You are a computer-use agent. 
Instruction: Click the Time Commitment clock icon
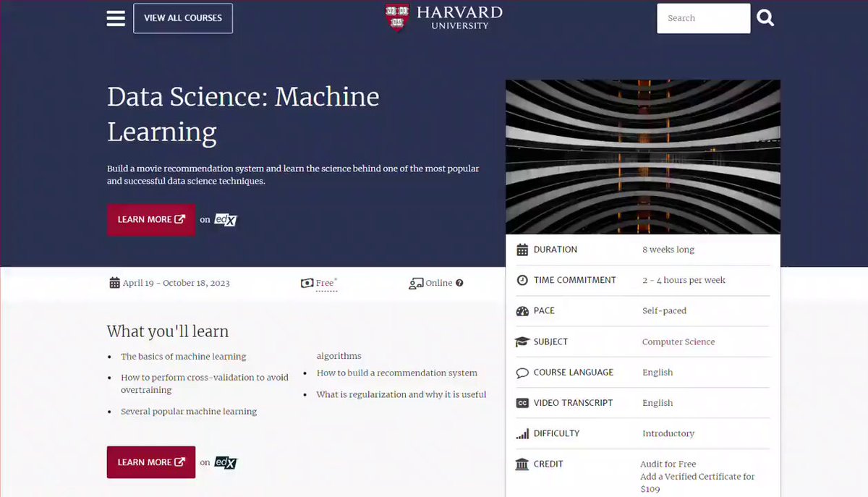point(522,280)
